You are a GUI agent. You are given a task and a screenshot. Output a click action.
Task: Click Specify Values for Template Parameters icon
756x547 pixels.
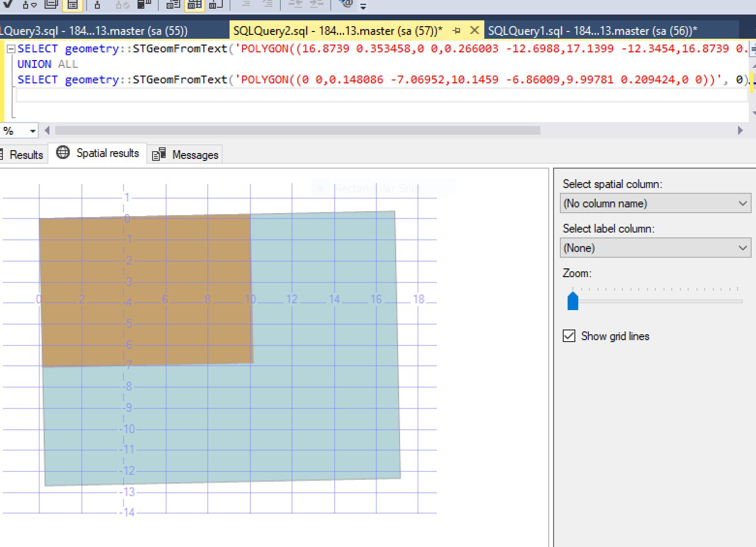tap(346, 4)
